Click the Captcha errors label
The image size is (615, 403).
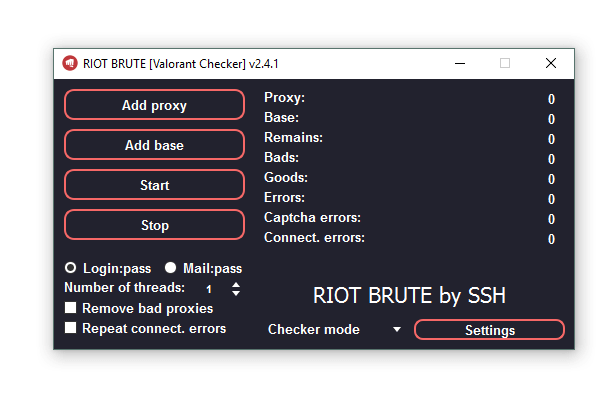pos(312,217)
